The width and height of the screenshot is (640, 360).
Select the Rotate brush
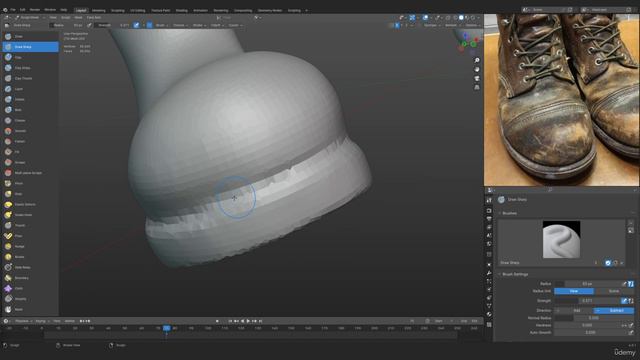pos(30,257)
